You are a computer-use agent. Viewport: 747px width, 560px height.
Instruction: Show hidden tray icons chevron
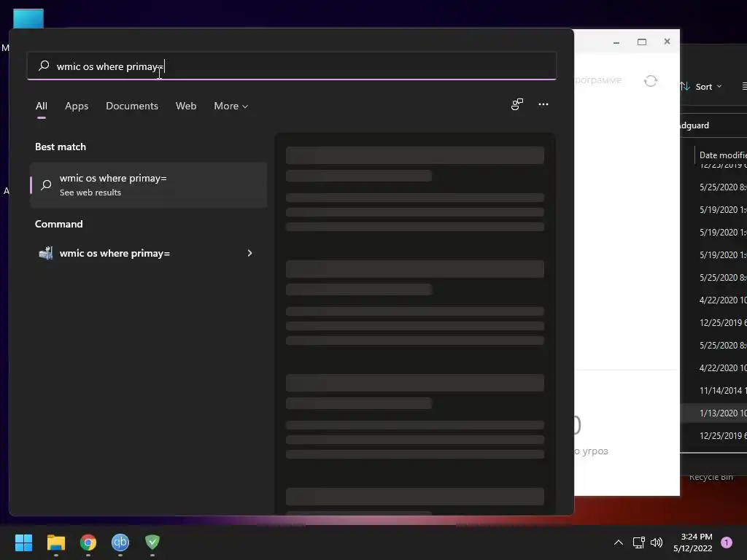(618, 542)
